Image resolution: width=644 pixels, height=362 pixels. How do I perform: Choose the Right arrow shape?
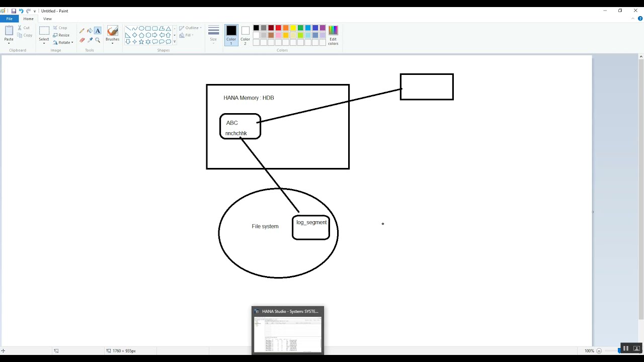click(x=155, y=35)
